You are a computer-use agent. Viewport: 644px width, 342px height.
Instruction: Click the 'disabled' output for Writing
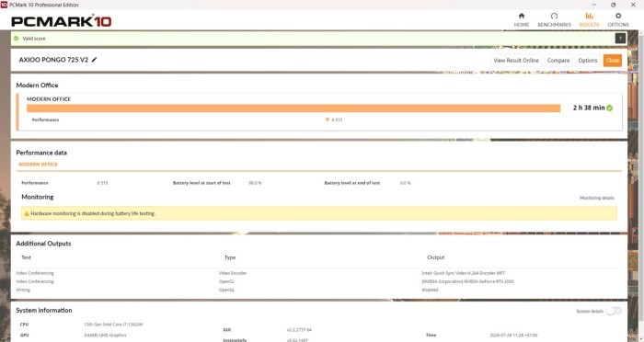pos(430,290)
